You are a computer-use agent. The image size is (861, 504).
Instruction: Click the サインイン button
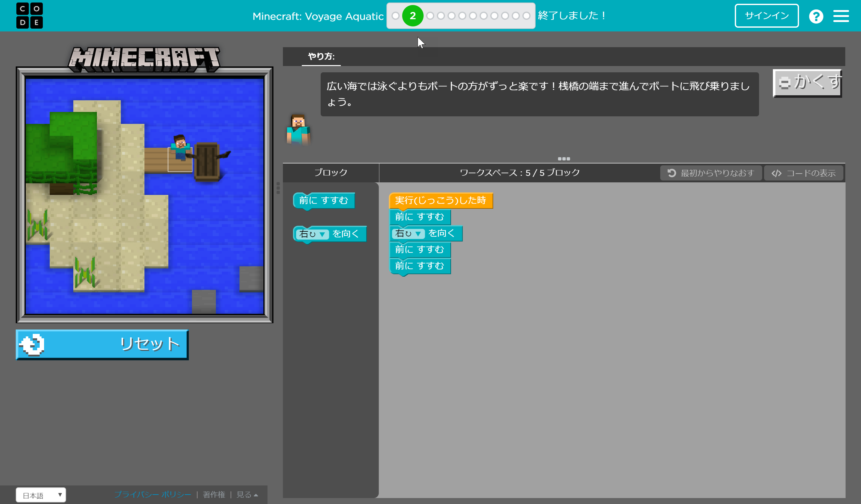coord(766,15)
